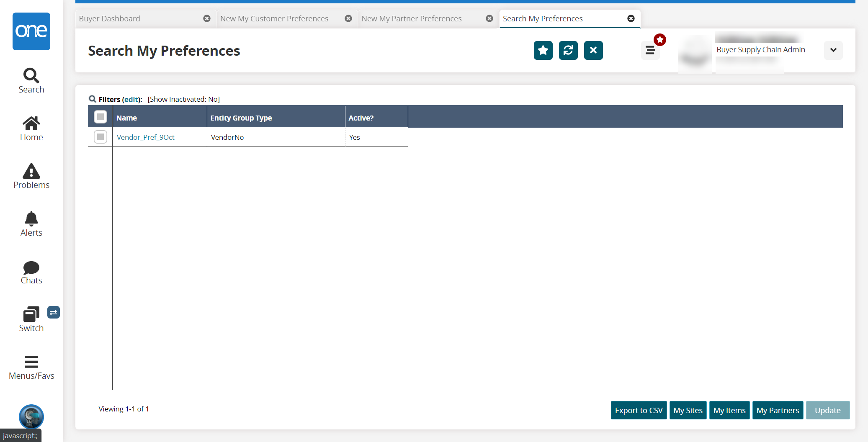
Task: Close the Search My Preferences tab
Action: [631, 18]
